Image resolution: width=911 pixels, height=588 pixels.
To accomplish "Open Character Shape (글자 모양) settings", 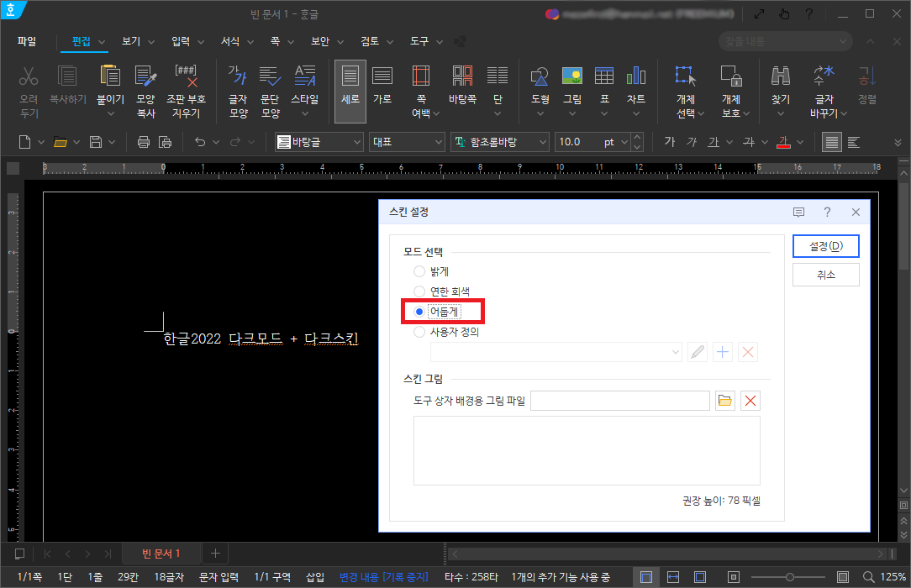I will [238, 92].
